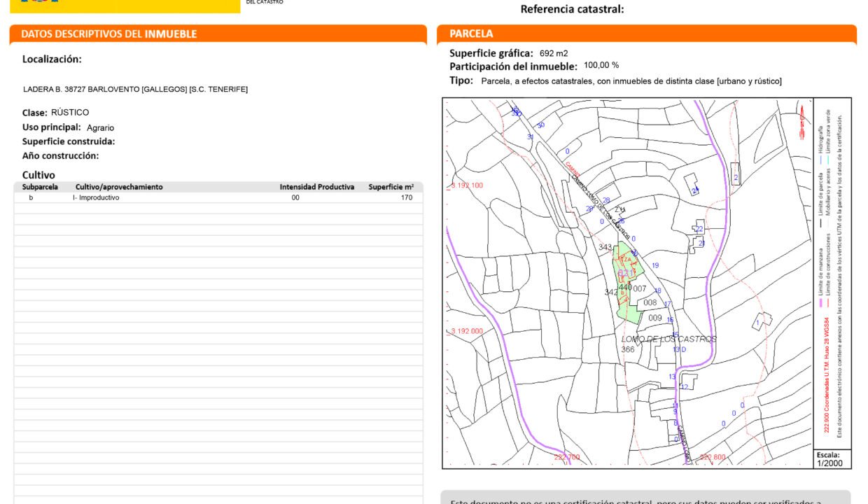Image resolution: width=868 pixels, height=504 pixels.
Task: Click blue street number '12' on map
Action: [x=685, y=386]
